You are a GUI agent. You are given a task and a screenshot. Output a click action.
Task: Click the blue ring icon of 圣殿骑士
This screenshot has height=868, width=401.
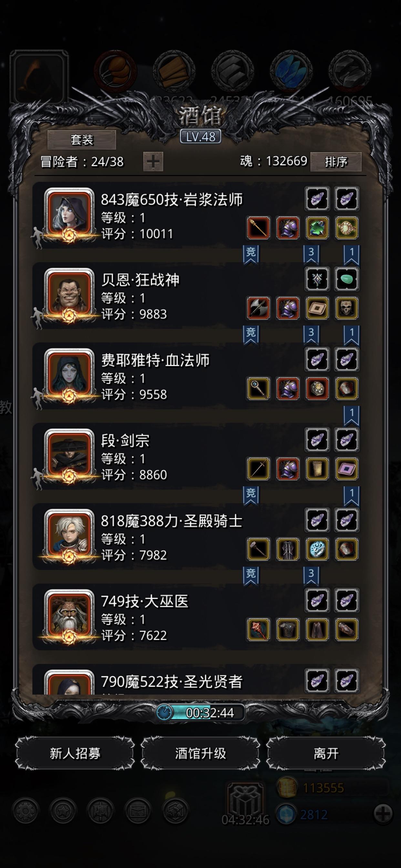click(317, 549)
